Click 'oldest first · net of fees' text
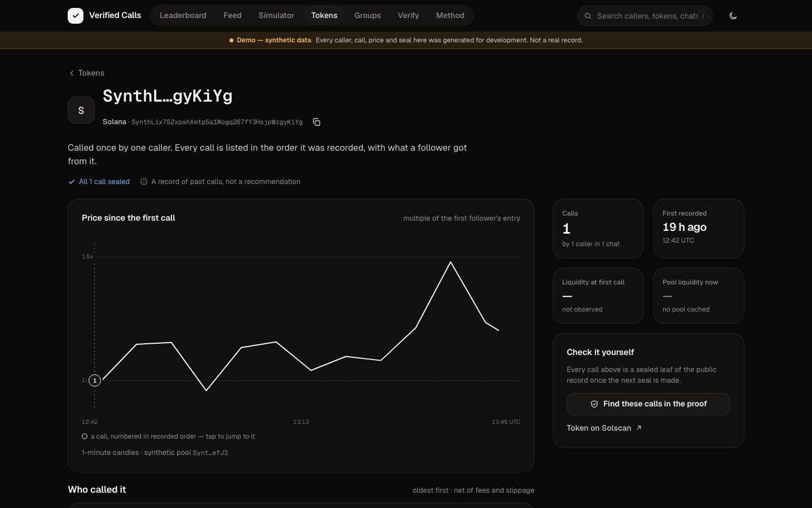Viewport: 812px width, 508px height. click(474, 491)
